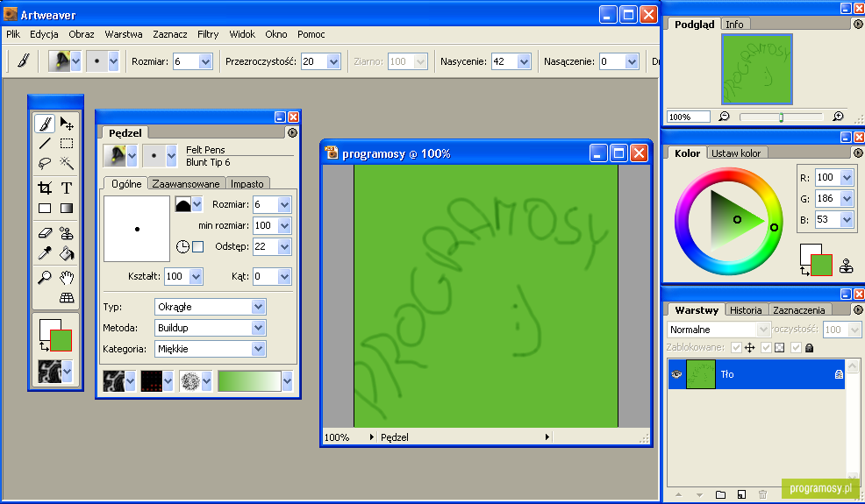The height and width of the screenshot is (504, 865).
Task: Select the Crop tool
Action: (x=45, y=188)
